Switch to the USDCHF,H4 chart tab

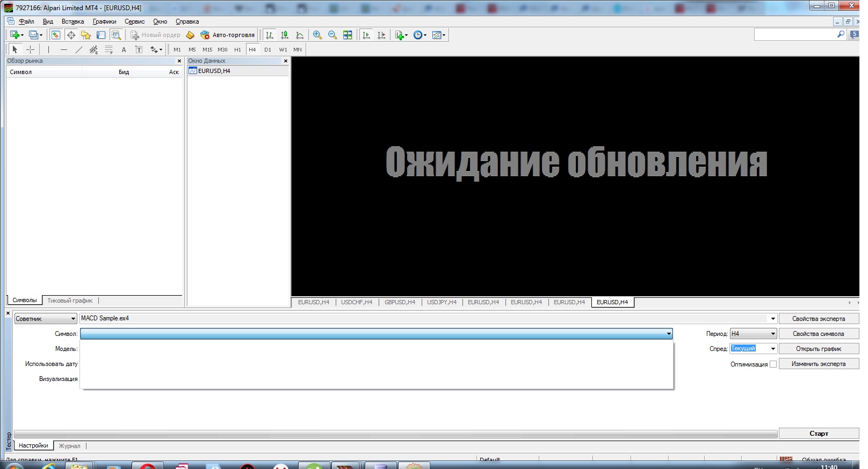pos(357,302)
